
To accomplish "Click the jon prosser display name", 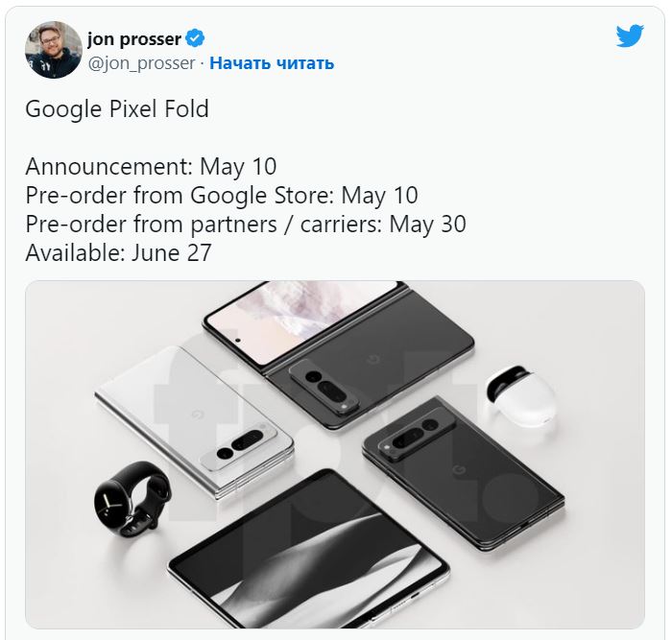I will click(134, 39).
